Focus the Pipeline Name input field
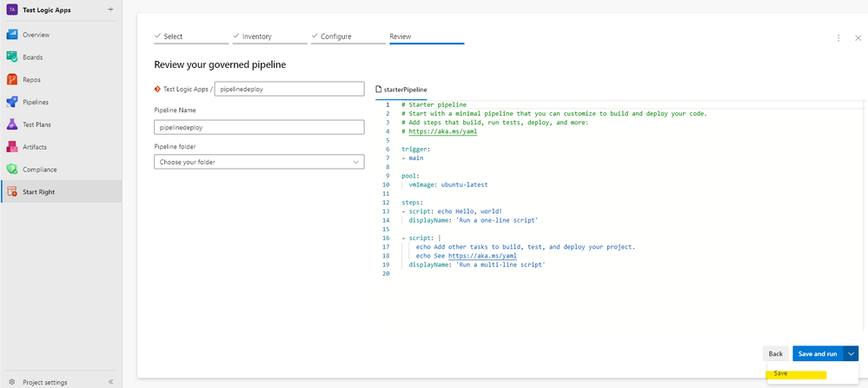Viewport: 868px width, 388px height. point(259,128)
